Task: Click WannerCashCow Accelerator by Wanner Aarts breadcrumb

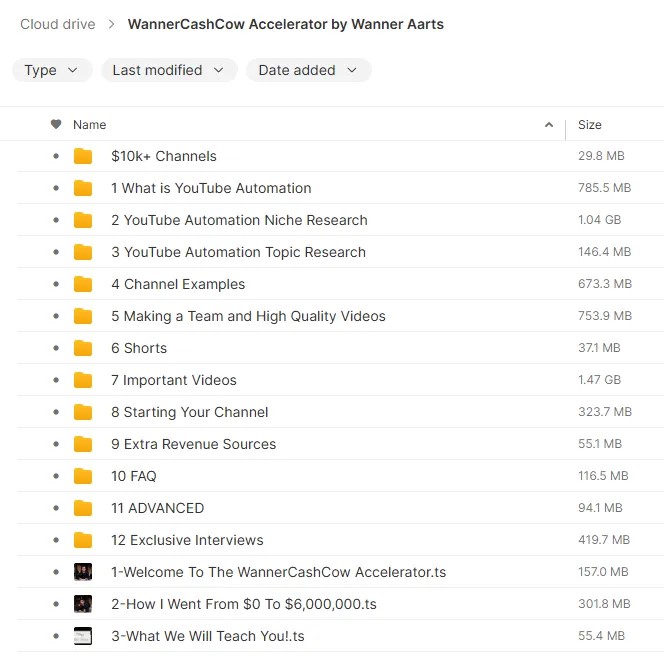Action: click(286, 24)
